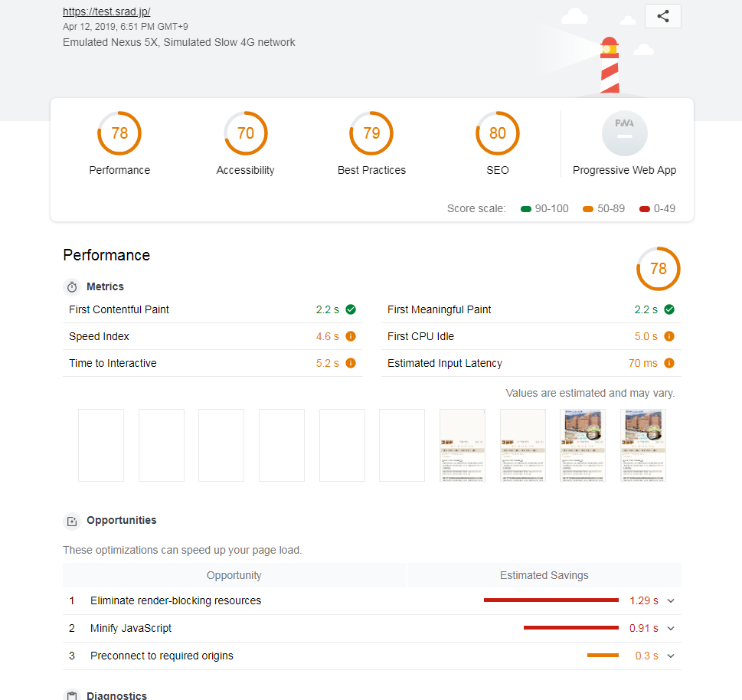742x700 pixels.
Task: Click the Time to Interactive metric row
Action: click(x=212, y=363)
